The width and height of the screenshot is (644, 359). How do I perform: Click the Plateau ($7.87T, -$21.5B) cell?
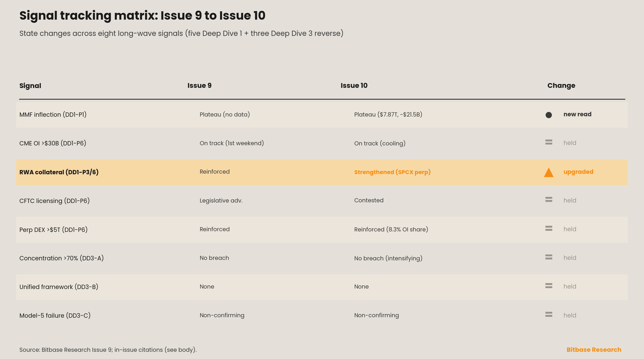coord(388,114)
